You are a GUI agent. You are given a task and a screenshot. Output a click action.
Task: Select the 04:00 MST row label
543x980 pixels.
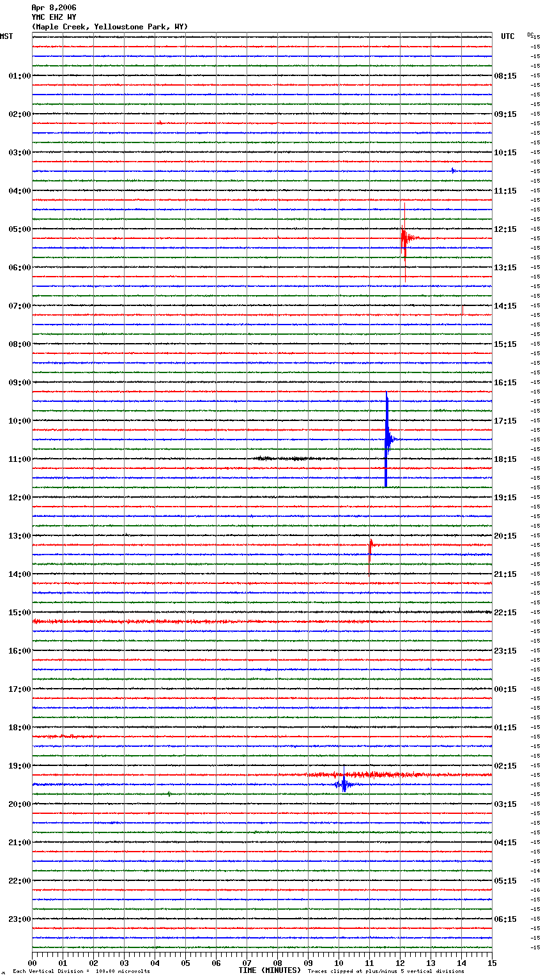tap(19, 190)
